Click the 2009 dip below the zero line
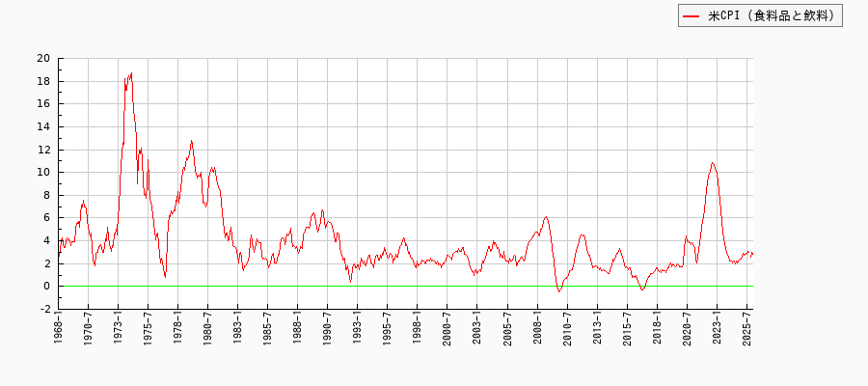The image size is (868, 386). point(559,290)
